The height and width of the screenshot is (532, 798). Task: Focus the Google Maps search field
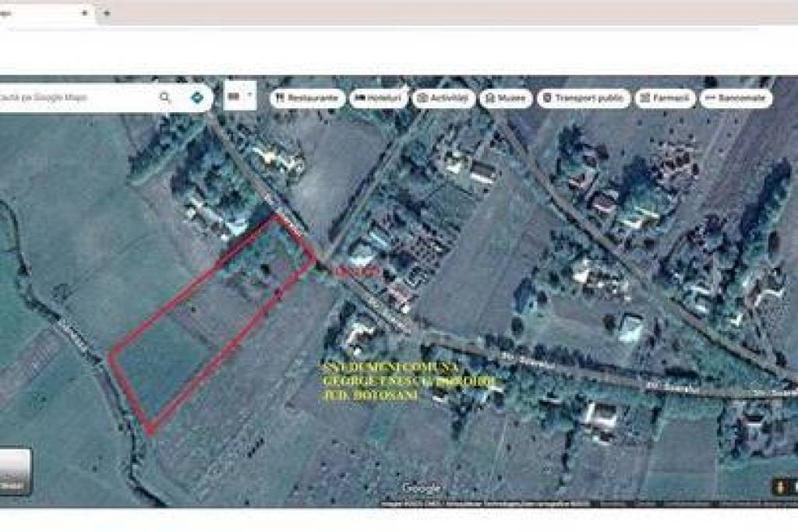tap(78, 97)
